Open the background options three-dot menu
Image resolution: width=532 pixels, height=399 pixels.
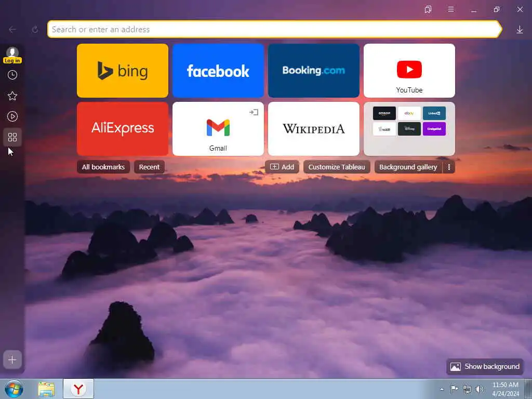pos(449,167)
